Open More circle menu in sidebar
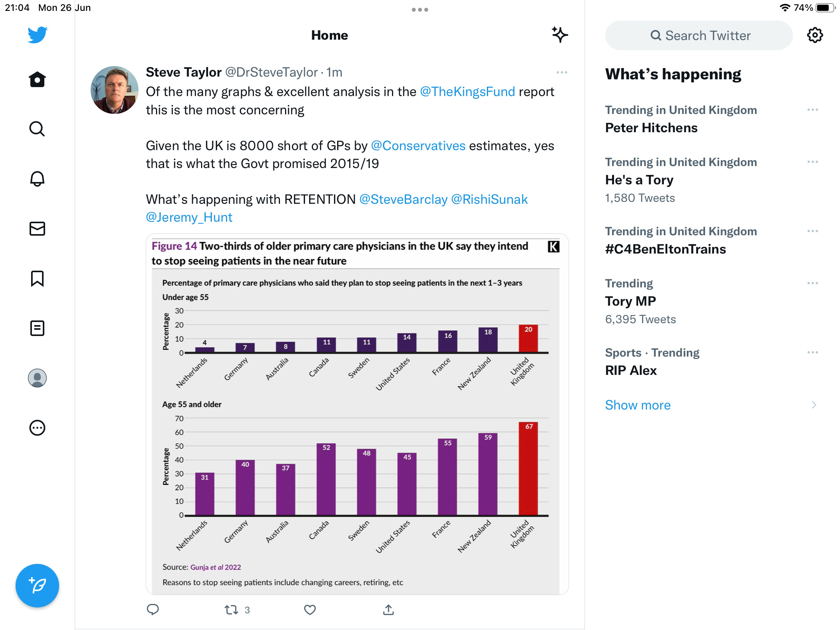This screenshot has height=630, width=840. (x=37, y=428)
